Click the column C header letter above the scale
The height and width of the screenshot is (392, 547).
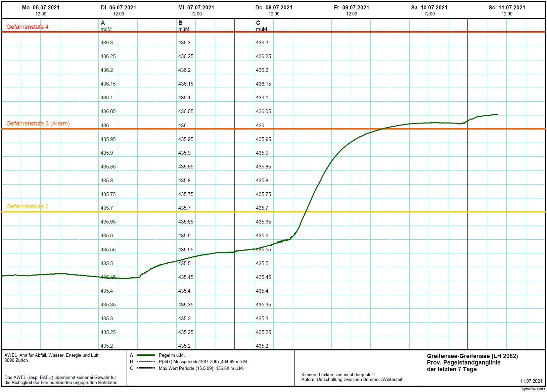click(258, 23)
